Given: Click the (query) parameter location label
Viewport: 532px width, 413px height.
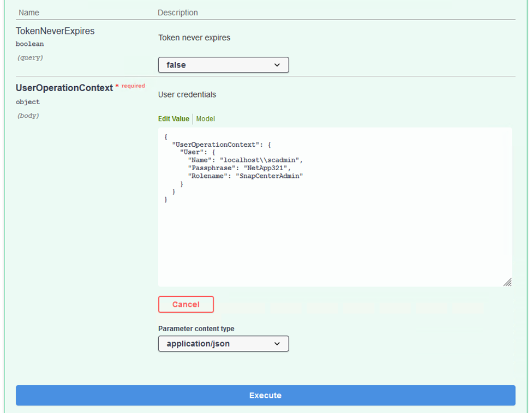Looking at the screenshot, I should point(29,57).
